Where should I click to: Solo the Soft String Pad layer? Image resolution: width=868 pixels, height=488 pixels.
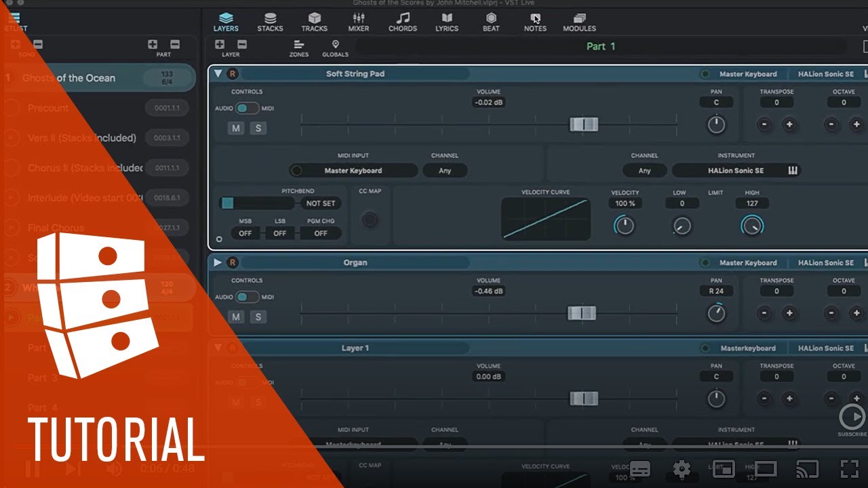click(x=257, y=128)
